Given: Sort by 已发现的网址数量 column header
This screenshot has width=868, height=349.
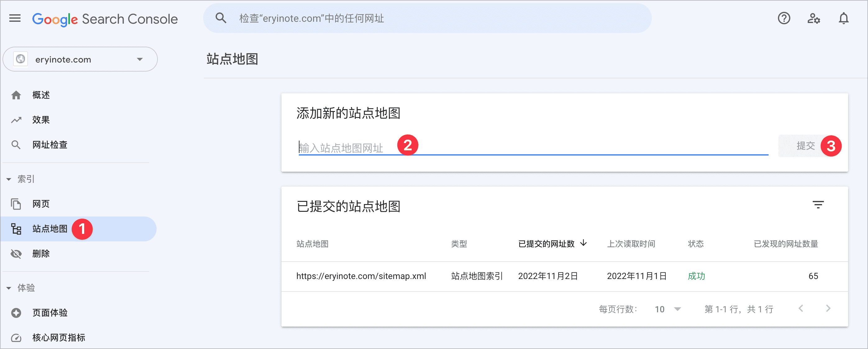Looking at the screenshot, I should pos(786,244).
